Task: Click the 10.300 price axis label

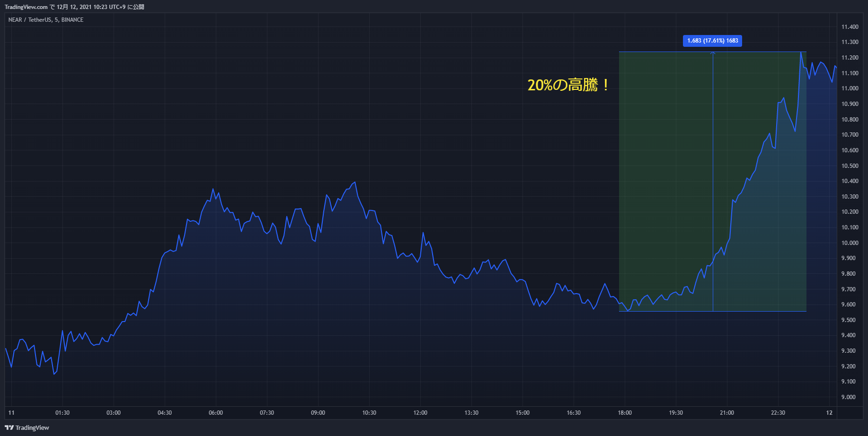Action: (x=850, y=197)
